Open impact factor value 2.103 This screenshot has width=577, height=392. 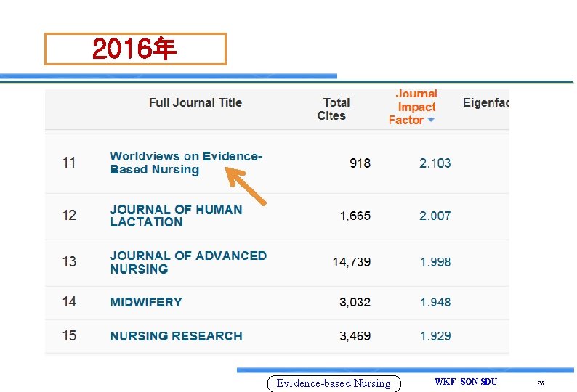point(435,163)
